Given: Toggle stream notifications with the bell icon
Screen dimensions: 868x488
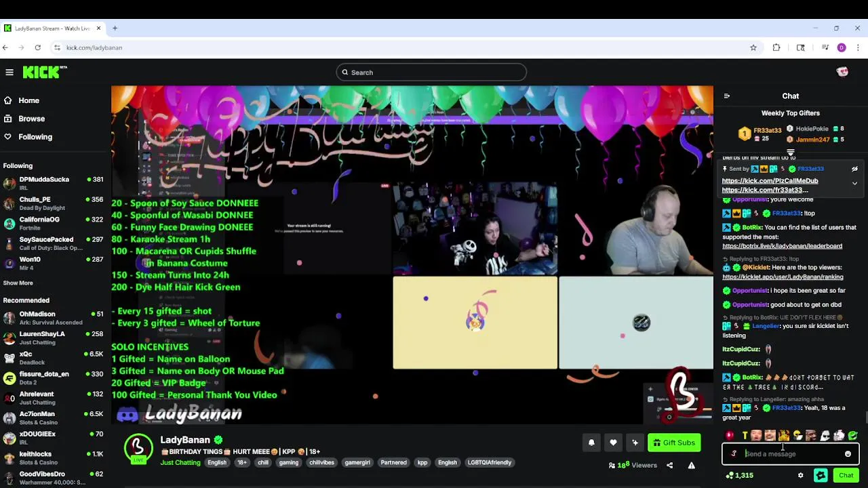Looking at the screenshot, I should (591, 443).
